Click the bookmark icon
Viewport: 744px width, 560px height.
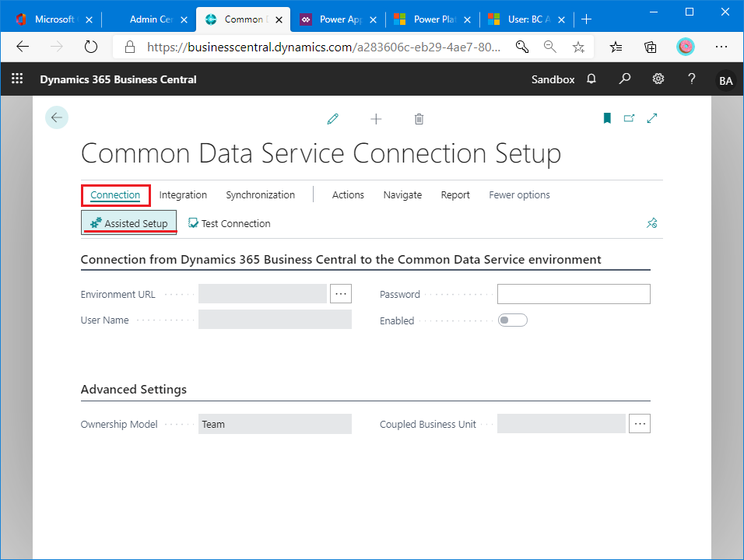607,118
